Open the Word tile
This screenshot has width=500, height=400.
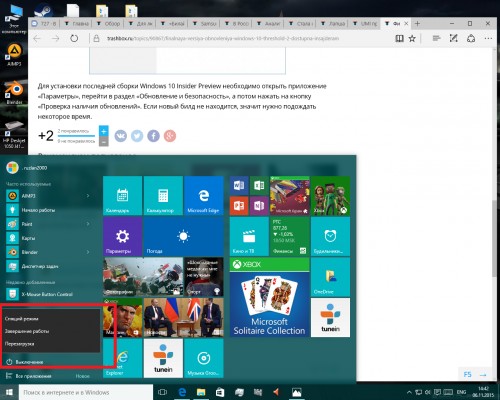[x=239, y=186]
